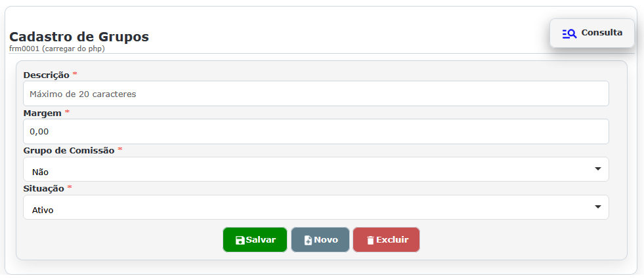Image resolution: width=644 pixels, height=280 pixels.
Task: Click the trash can icon on Excluir
Action: click(x=370, y=240)
